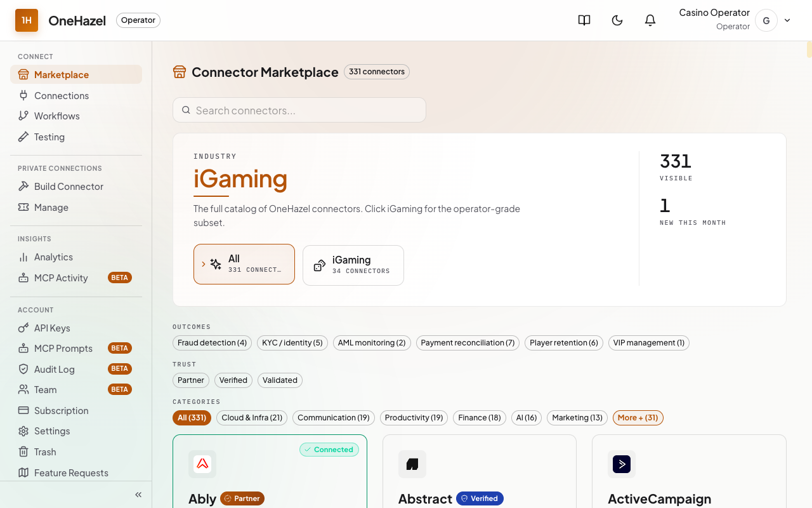The image size is (812, 508).
Task: Click the 331 connectors badge
Action: 377,72
